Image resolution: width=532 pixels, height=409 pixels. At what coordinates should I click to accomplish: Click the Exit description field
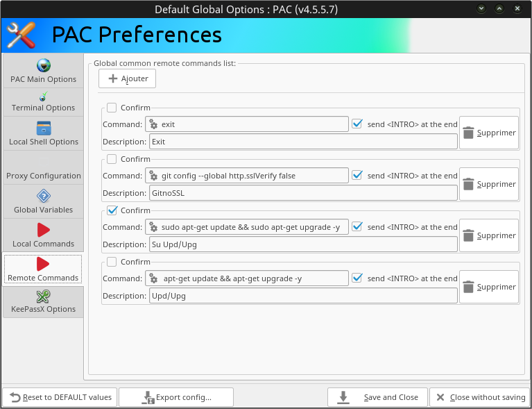[x=303, y=142]
